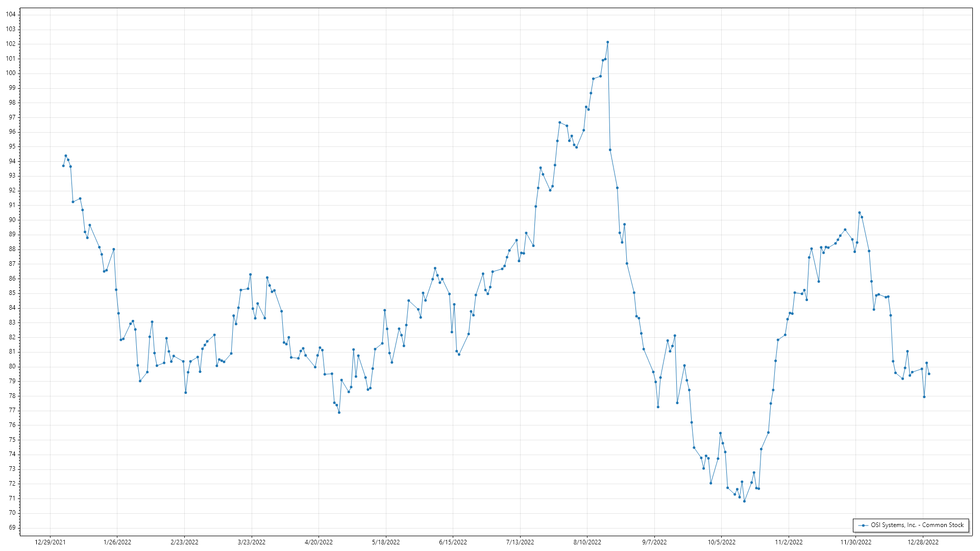The width and height of the screenshot is (980, 551).
Task: Click the 2/23/2022 x-axis date label
Action: tap(184, 542)
